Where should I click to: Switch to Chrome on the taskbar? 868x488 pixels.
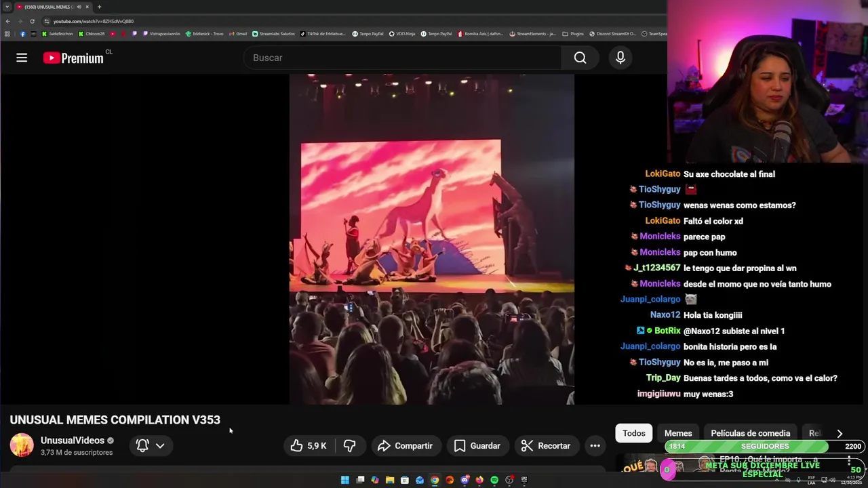pyautogui.click(x=435, y=480)
